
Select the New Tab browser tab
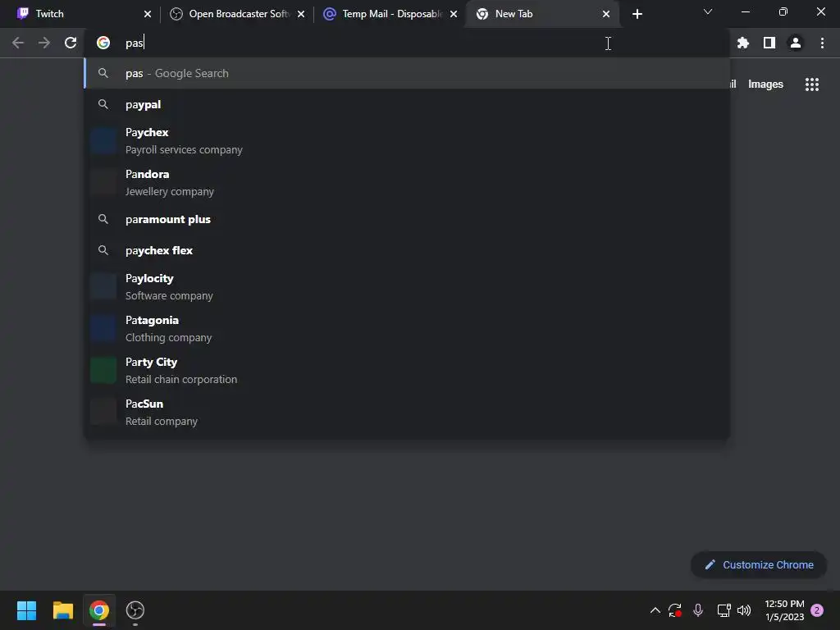pyautogui.click(x=541, y=14)
